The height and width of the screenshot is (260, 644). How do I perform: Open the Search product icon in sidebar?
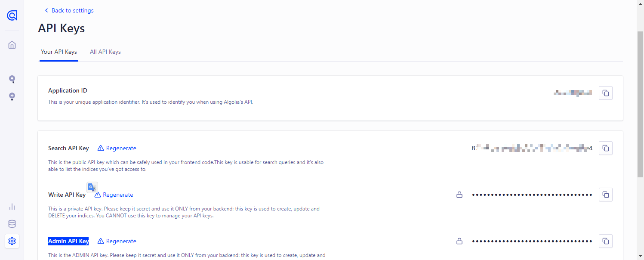[x=12, y=79]
